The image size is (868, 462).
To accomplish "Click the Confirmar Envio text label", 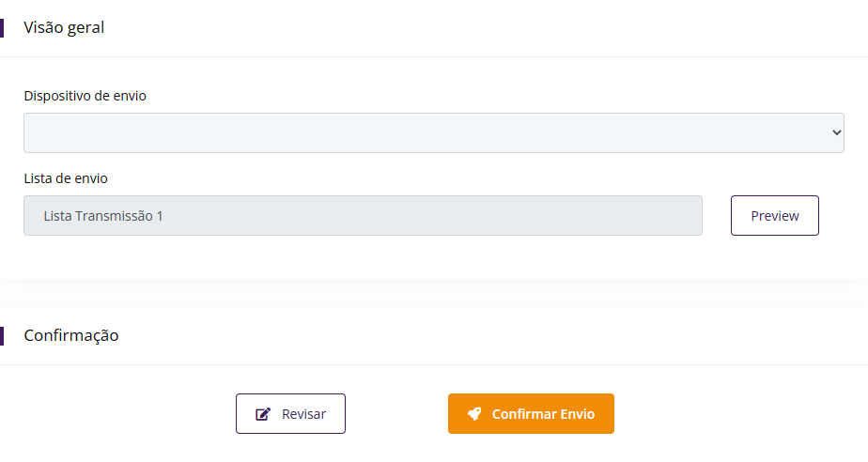I will point(543,414).
